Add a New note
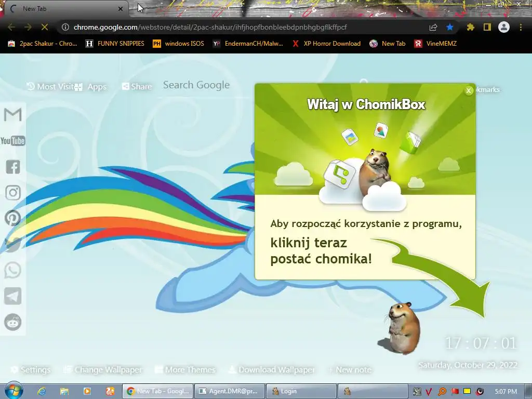Viewport: 532px width, 399px height. [x=350, y=369]
